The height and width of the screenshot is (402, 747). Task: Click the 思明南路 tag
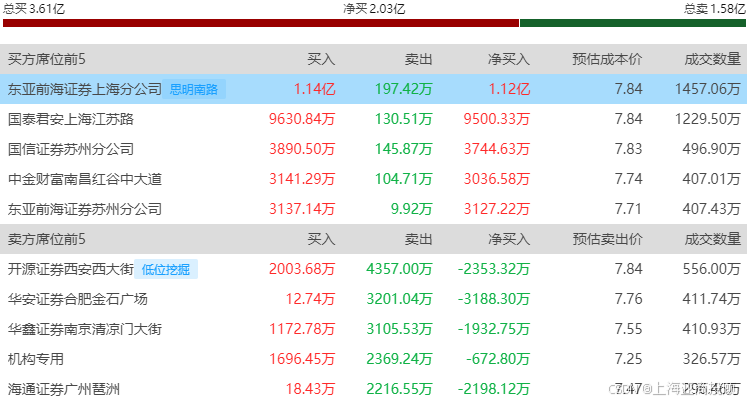pos(194,89)
